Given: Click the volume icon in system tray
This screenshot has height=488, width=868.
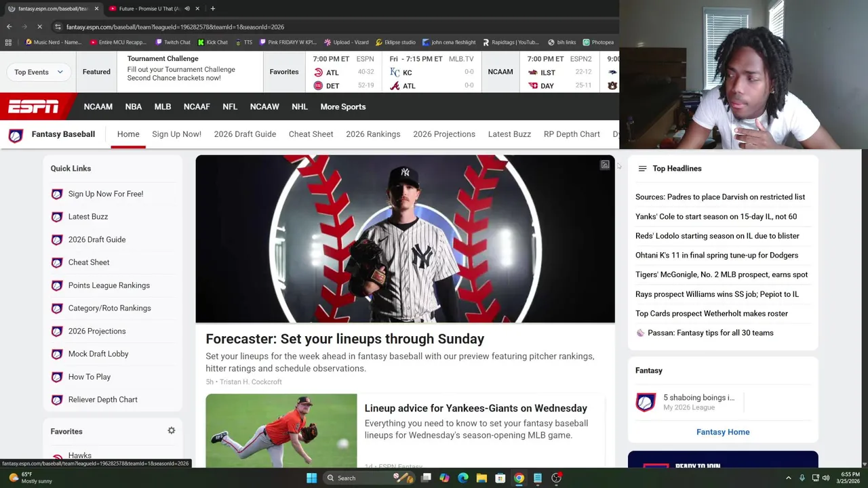Looking at the screenshot, I should [825, 478].
